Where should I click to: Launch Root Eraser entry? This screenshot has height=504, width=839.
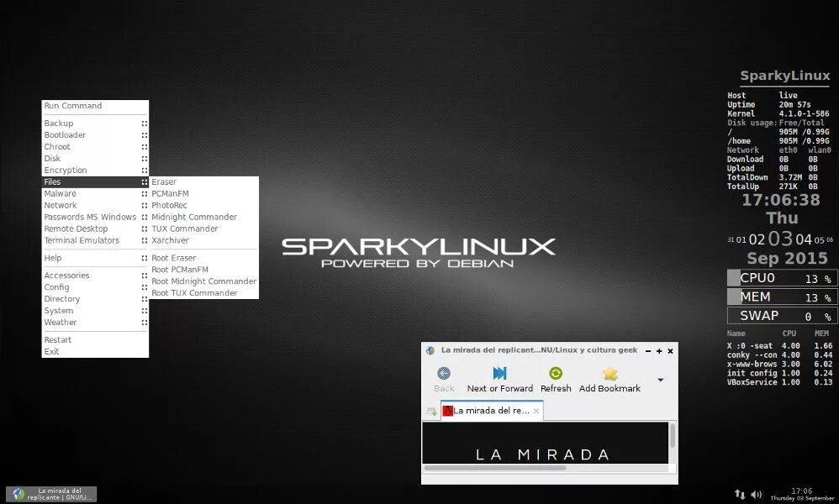click(203, 258)
